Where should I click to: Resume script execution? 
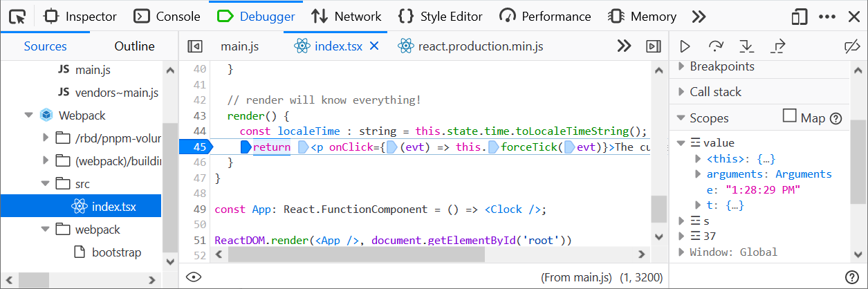[x=685, y=46]
